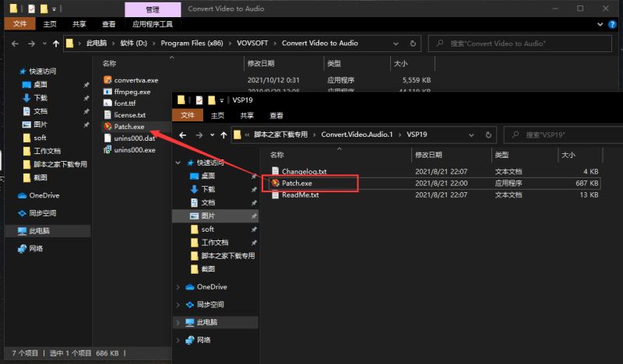Expand OneDrive node in VSP19 navigation pane

pyautogui.click(x=178, y=286)
